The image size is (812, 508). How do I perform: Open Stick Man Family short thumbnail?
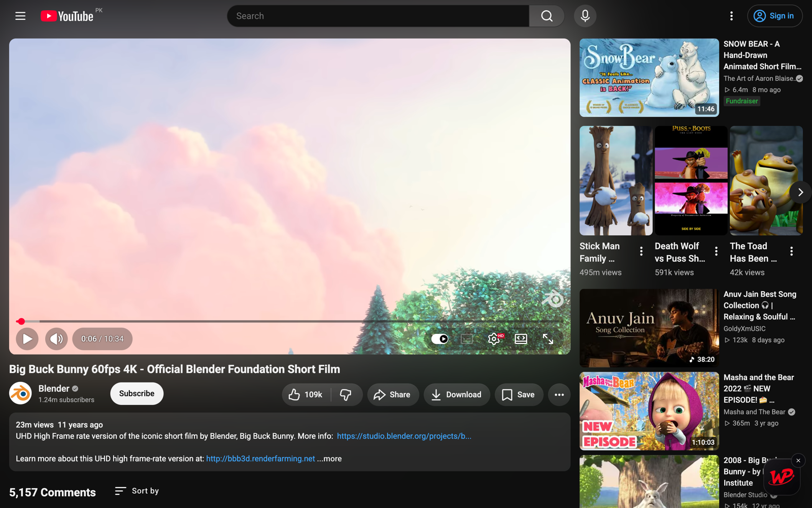click(616, 181)
